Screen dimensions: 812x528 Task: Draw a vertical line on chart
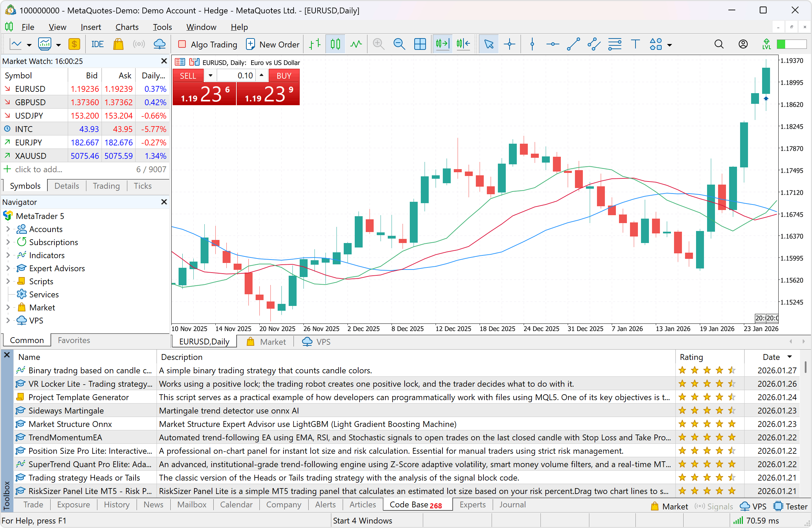[532, 44]
